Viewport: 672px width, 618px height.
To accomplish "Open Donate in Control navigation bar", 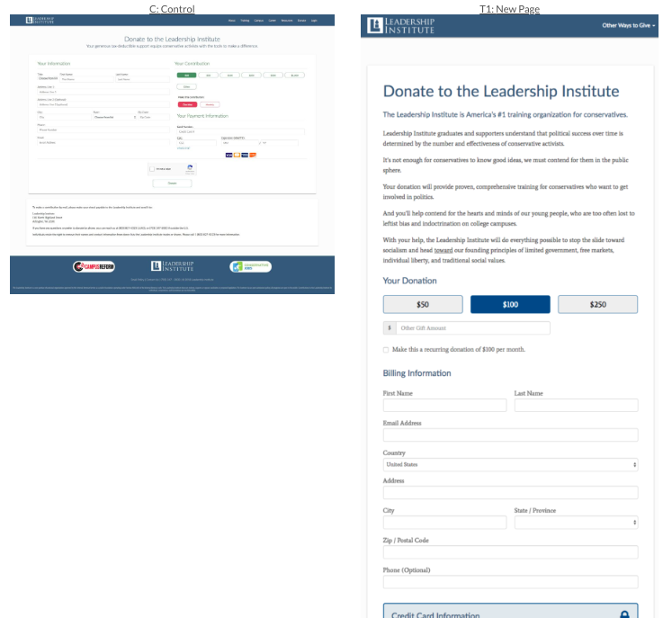I will point(301,21).
